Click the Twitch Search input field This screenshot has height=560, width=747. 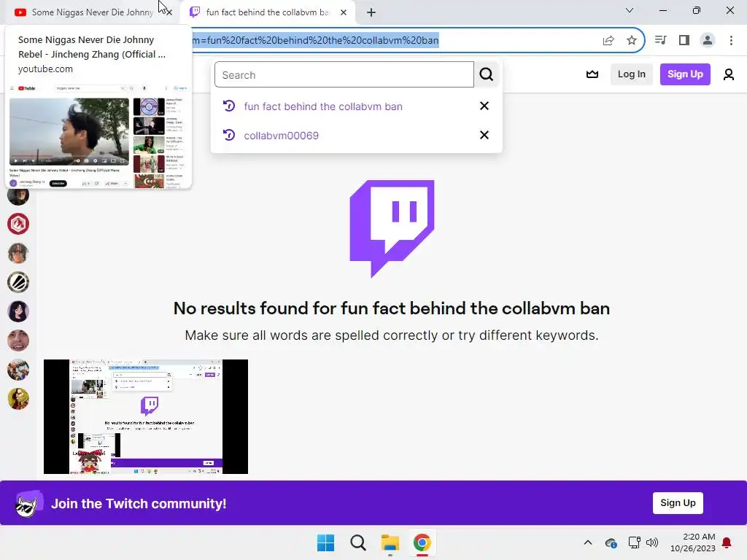(344, 74)
